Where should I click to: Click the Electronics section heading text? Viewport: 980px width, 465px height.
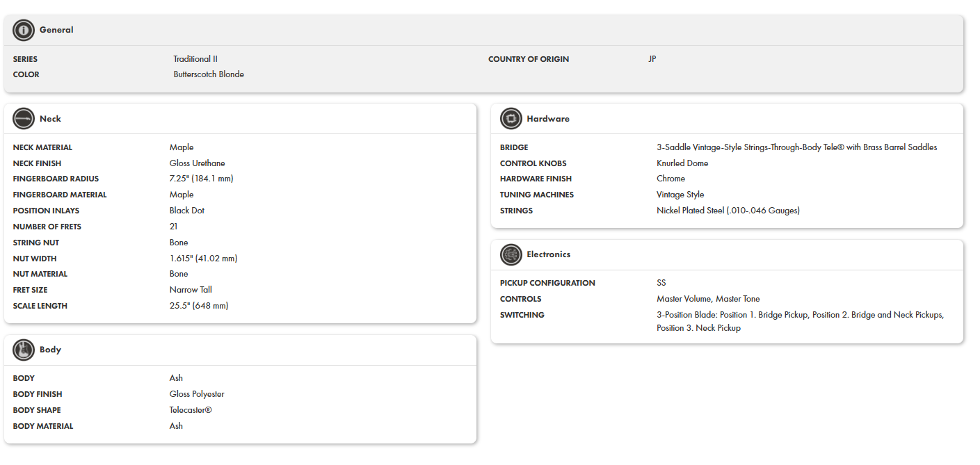tap(548, 255)
